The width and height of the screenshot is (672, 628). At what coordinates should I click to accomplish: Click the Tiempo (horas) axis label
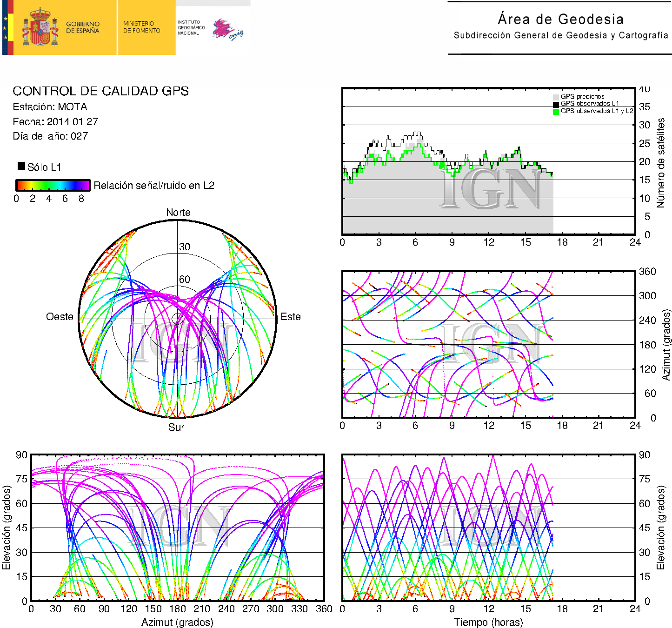tap(488, 622)
